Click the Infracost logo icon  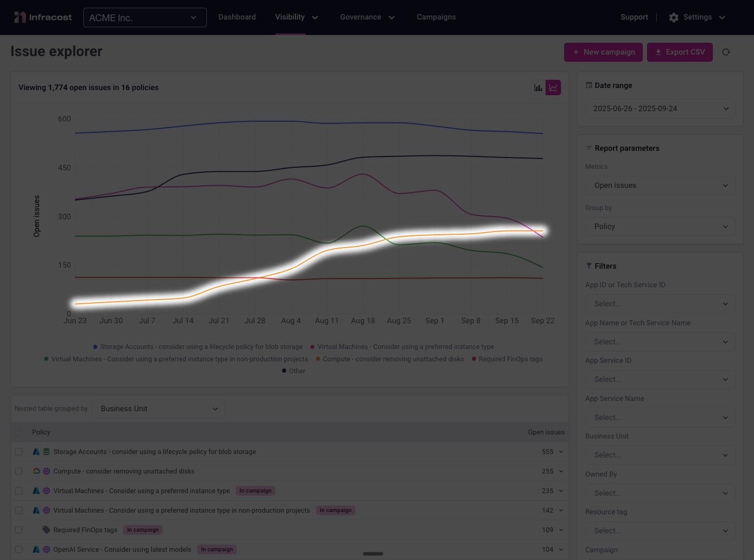[20, 17]
